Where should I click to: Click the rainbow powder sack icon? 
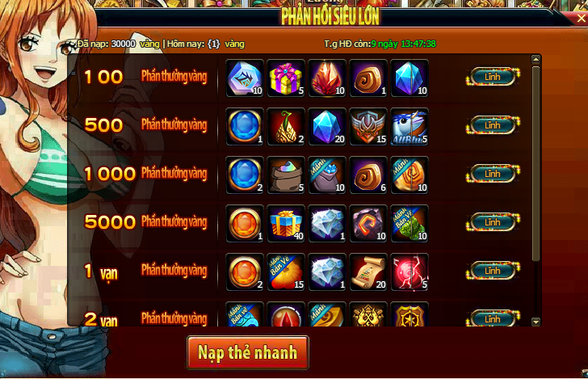click(x=286, y=175)
